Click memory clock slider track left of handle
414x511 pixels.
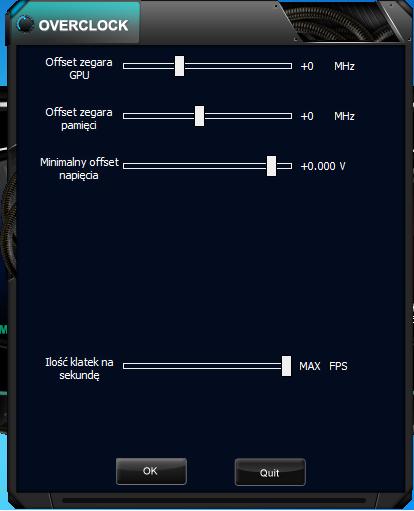[159, 116]
